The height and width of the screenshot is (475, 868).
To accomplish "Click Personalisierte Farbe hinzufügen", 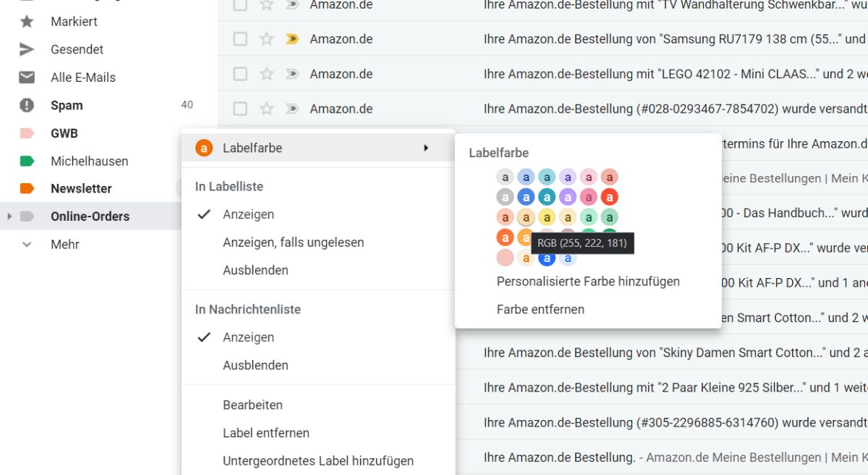I will pyautogui.click(x=587, y=282).
